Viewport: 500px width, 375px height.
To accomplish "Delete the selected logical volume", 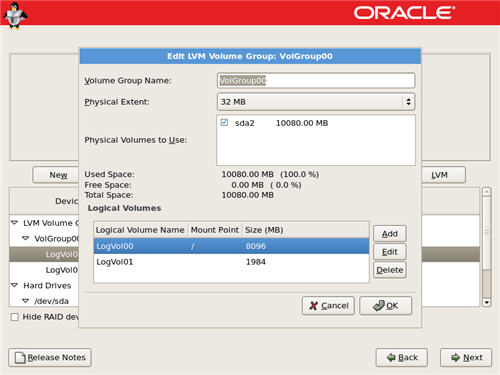I will (x=390, y=270).
